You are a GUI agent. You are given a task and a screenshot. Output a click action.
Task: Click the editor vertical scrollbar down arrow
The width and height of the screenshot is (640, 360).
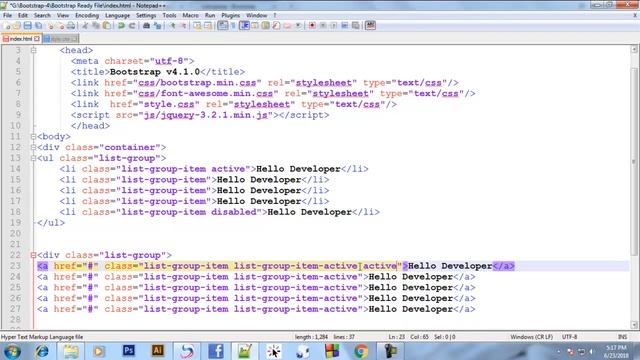634,325
